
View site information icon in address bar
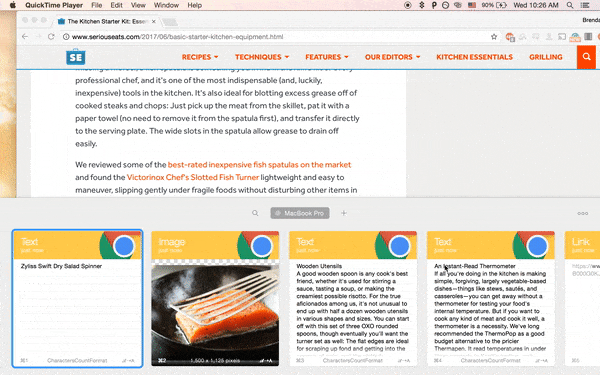coord(66,37)
